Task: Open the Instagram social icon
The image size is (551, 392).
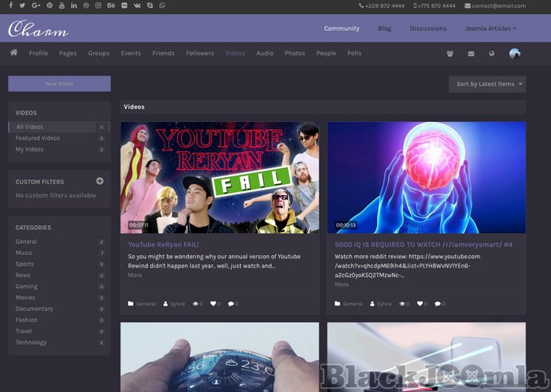Action: (x=98, y=6)
